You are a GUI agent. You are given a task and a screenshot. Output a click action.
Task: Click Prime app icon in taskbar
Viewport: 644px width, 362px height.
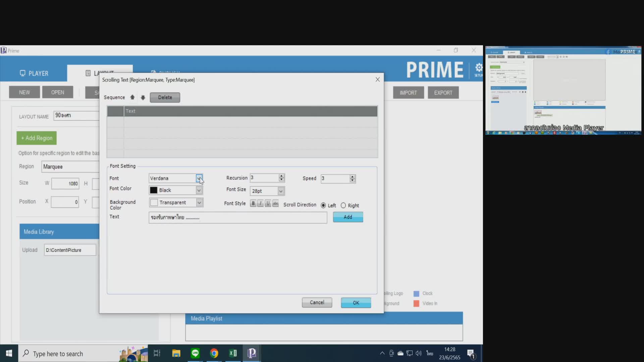point(252,353)
